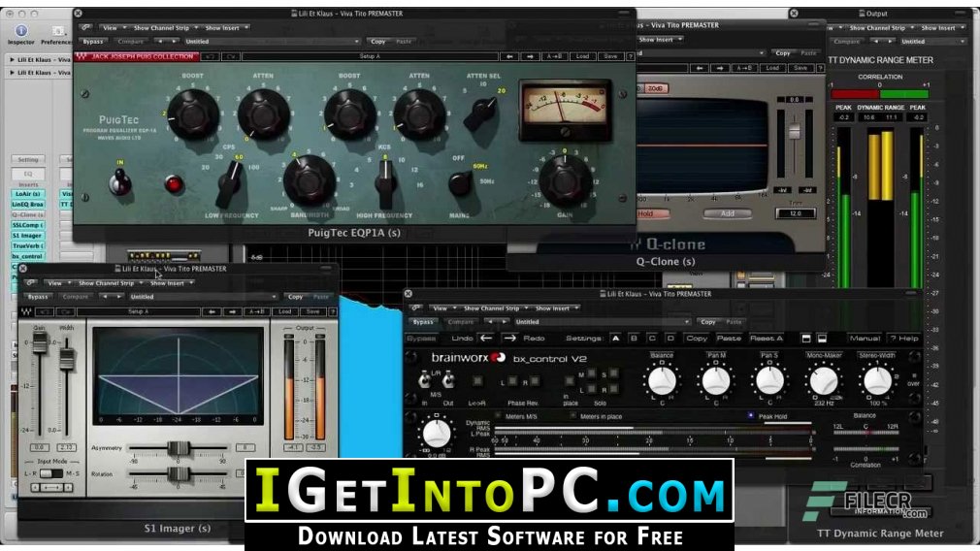
Task: Open the Untitled preset dropdown in bx_control window
Action: tap(602, 322)
